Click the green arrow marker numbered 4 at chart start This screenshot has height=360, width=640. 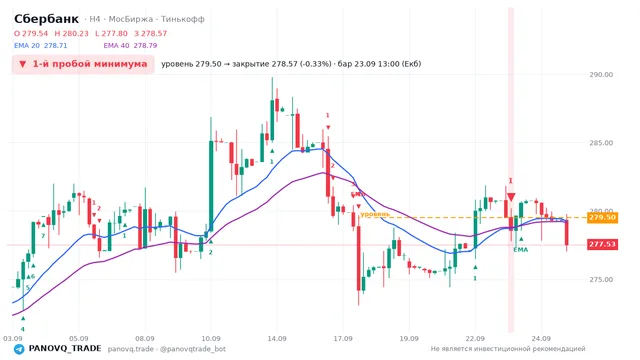[x=23, y=318]
